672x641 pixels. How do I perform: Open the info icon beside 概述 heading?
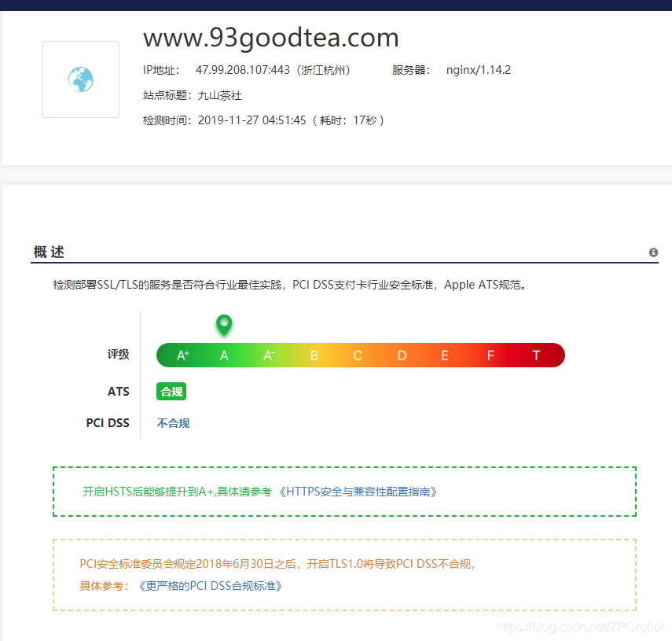tap(653, 252)
